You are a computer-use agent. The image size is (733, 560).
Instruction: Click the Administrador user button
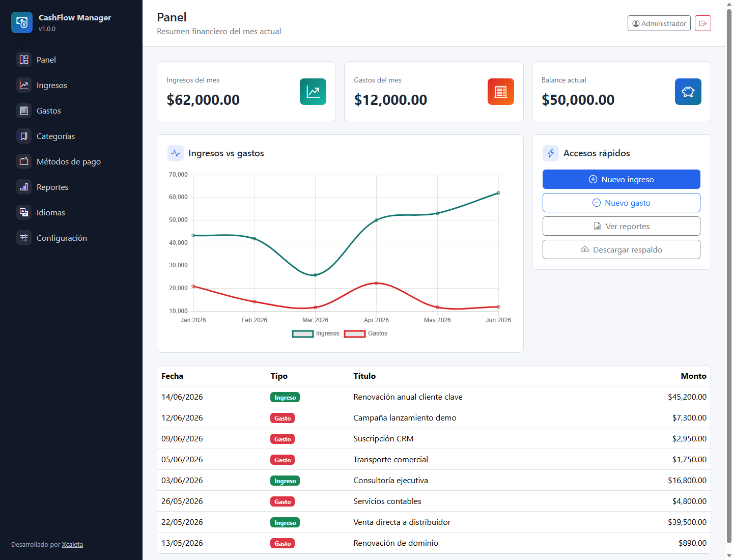pyautogui.click(x=659, y=23)
